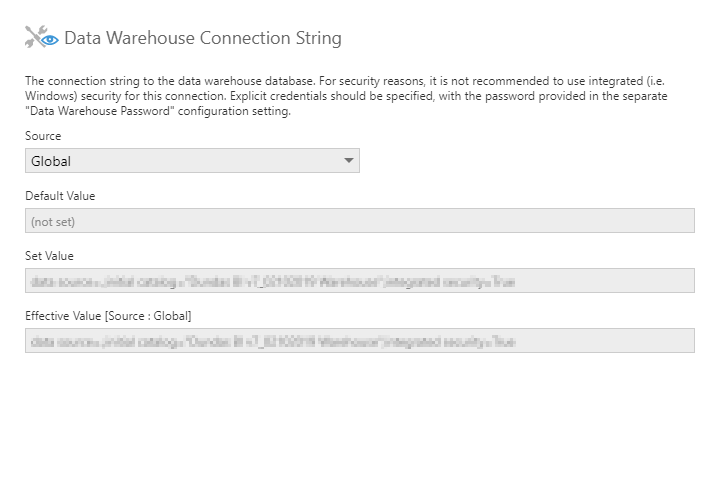718x489 pixels.
Task: Click blurred text inside Set Value field
Action: pos(272,282)
